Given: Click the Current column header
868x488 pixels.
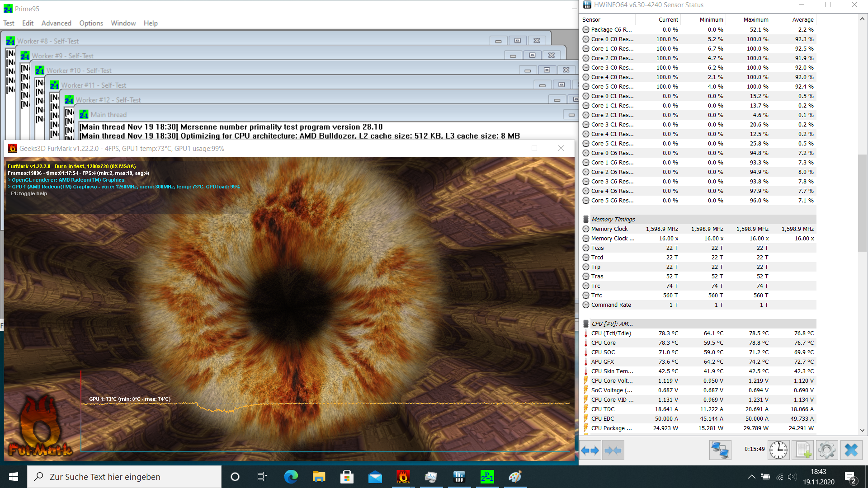Looking at the screenshot, I should 658,19.
